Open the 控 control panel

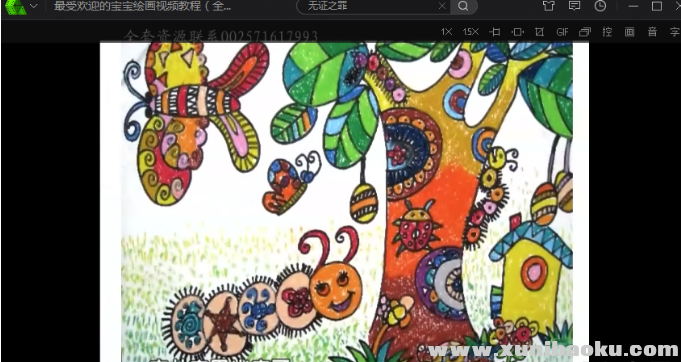coord(607,32)
